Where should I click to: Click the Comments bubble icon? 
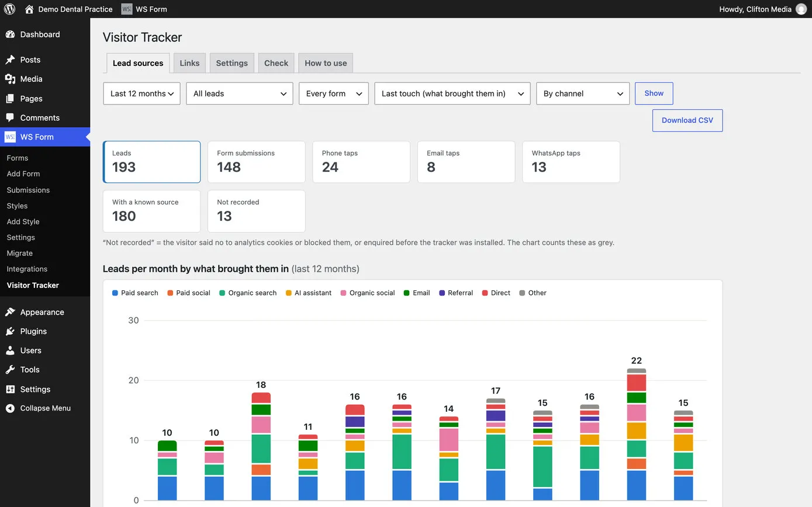(x=10, y=117)
